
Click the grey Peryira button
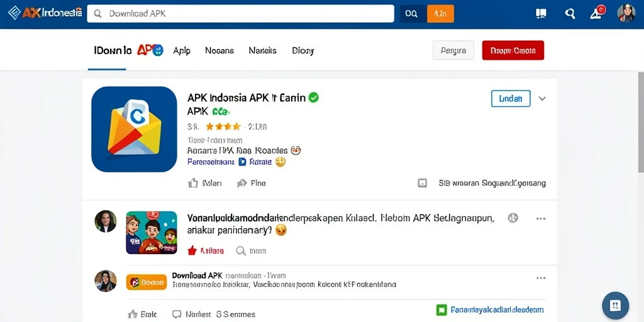(453, 50)
